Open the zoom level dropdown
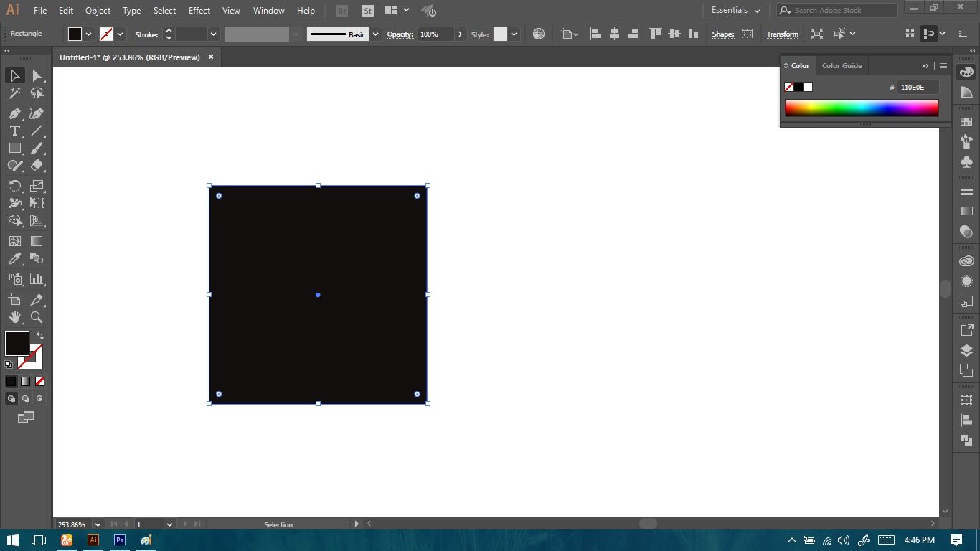Screen dimensions: 980x551 [x=98, y=524]
